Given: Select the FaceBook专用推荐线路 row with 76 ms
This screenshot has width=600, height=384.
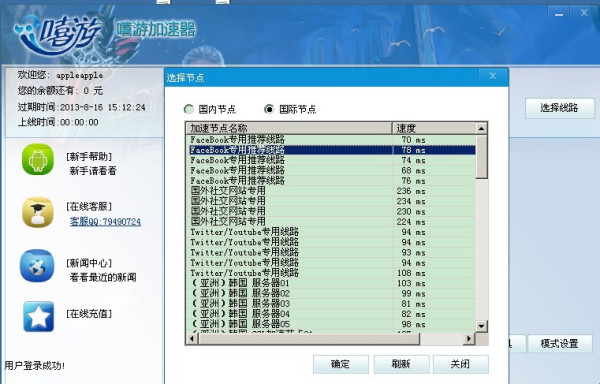Looking at the screenshot, I should pyautogui.click(x=331, y=181).
